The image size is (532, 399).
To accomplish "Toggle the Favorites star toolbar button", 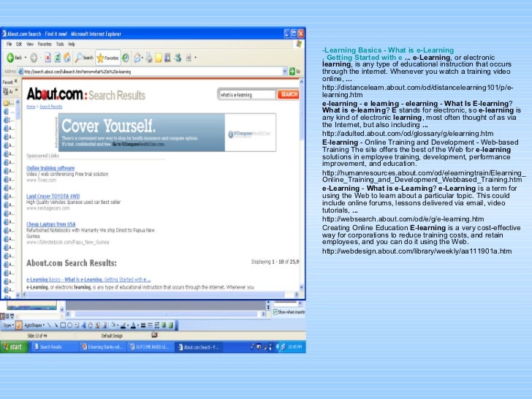I will [x=108, y=58].
